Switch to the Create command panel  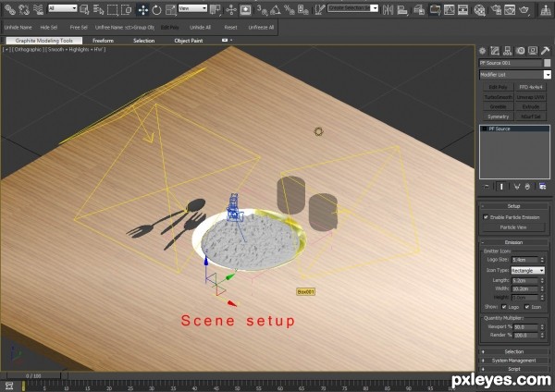click(482, 51)
